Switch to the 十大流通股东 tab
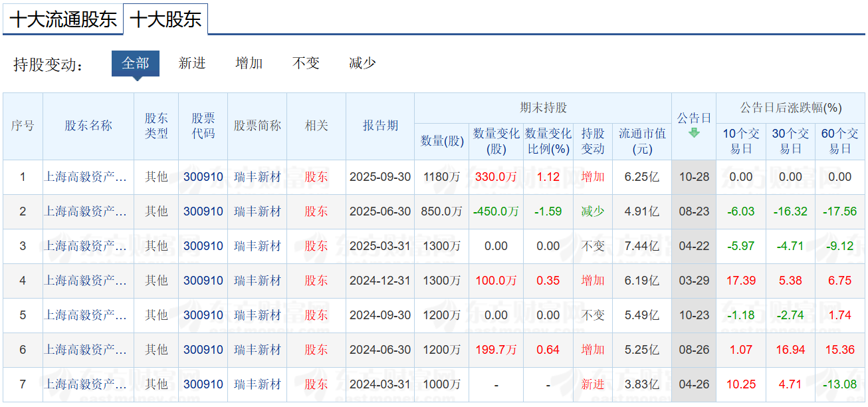The image size is (868, 407). [x=63, y=19]
